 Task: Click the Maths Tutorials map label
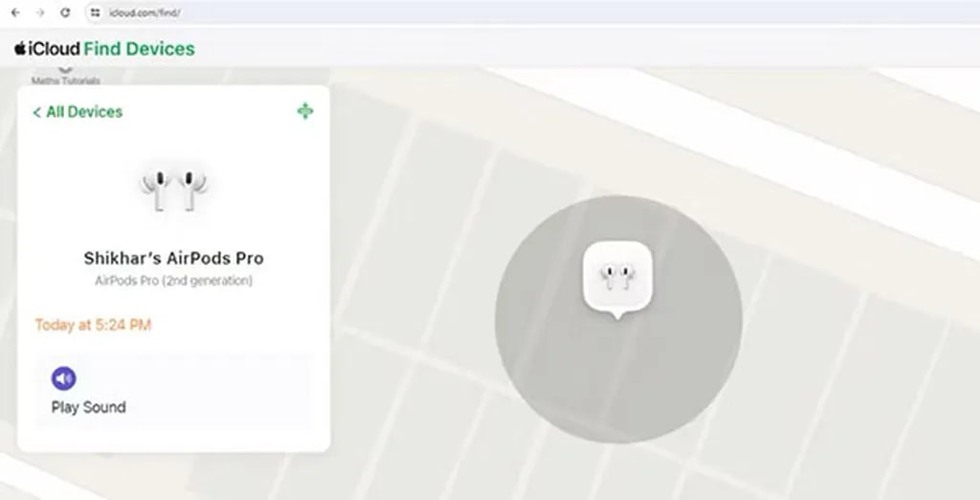click(x=66, y=80)
